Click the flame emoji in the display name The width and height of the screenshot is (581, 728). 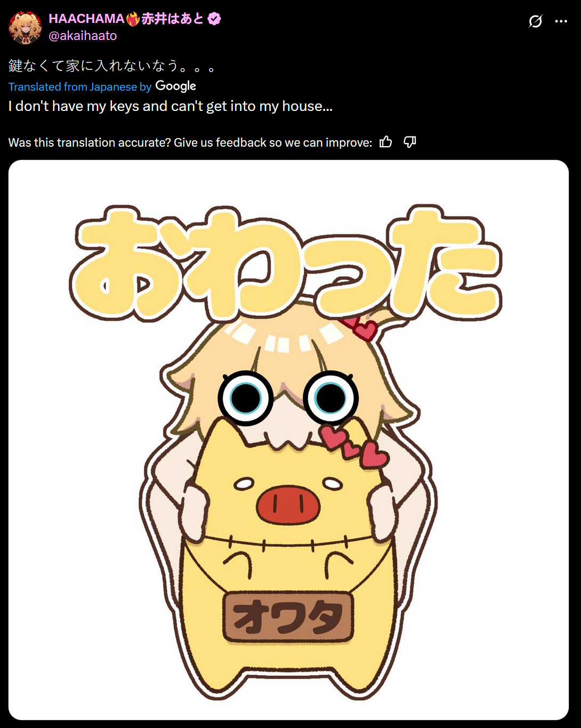(133, 19)
